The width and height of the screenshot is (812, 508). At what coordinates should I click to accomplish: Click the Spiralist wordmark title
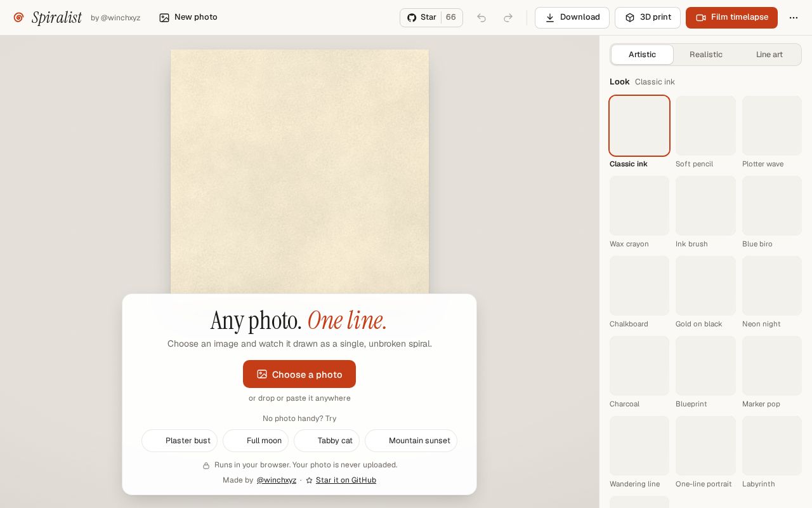click(56, 18)
